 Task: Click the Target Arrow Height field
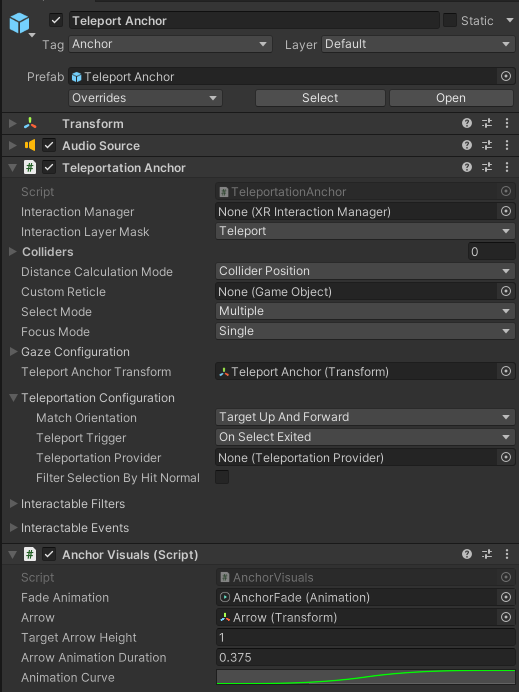coord(365,637)
